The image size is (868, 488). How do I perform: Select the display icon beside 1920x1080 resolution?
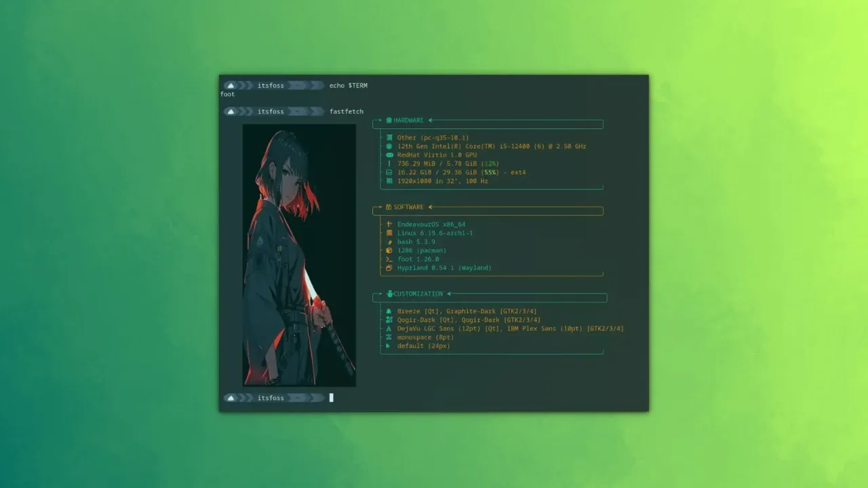pyautogui.click(x=389, y=181)
